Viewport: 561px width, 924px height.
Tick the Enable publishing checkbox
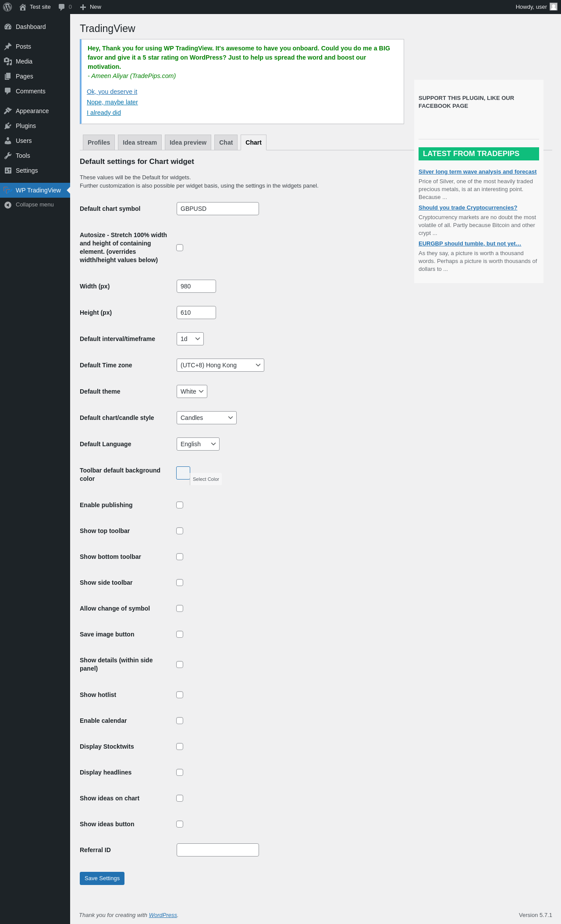[x=180, y=505]
